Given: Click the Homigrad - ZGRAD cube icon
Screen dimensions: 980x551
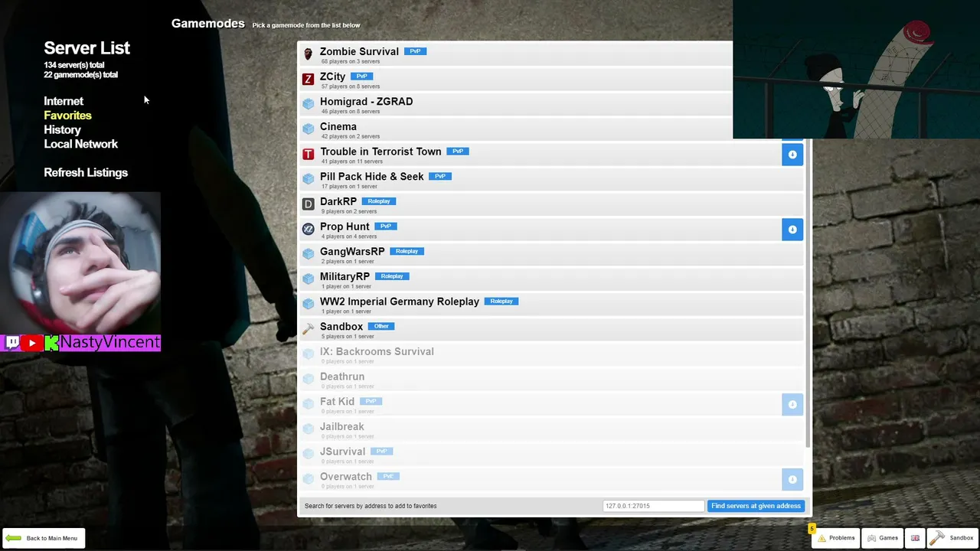Looking at the screenshot, I should pyautogui.click(x=308, y=104).
